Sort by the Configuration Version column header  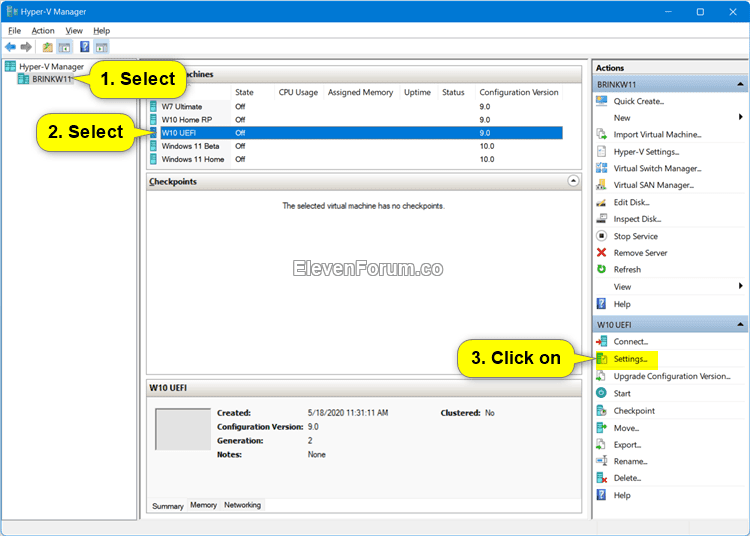(519, 92)
